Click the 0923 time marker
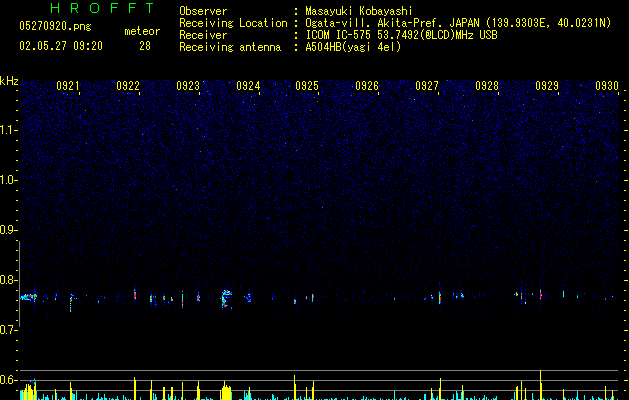The height and width of the screenshot is (400, 629). point(188,86)
